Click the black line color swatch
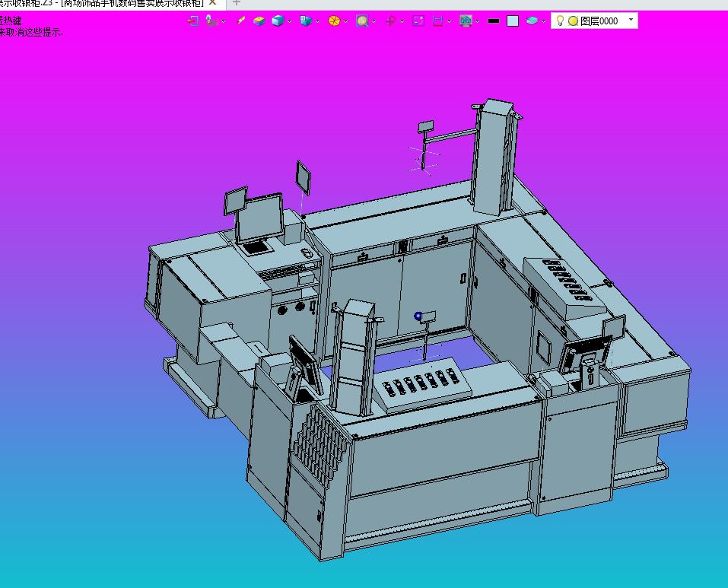This screenshot has width=728, height=588. pyautogui.click(x=494, y=21)
